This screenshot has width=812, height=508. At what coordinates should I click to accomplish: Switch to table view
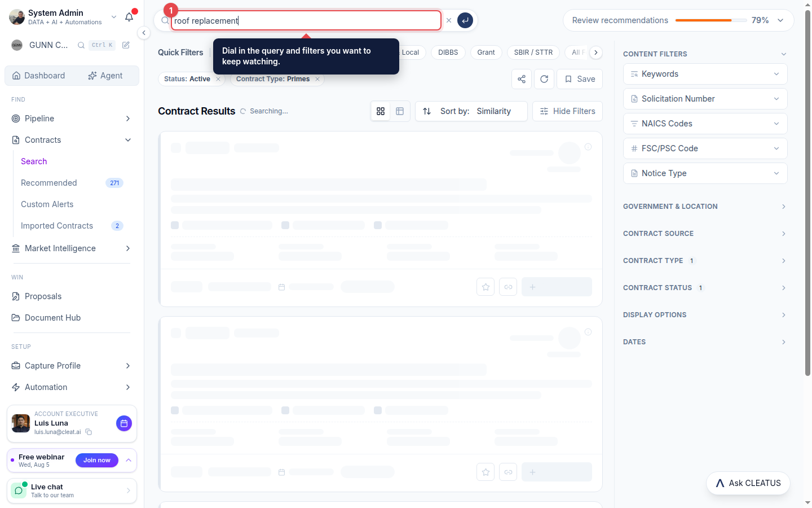[x=400, y=111]
